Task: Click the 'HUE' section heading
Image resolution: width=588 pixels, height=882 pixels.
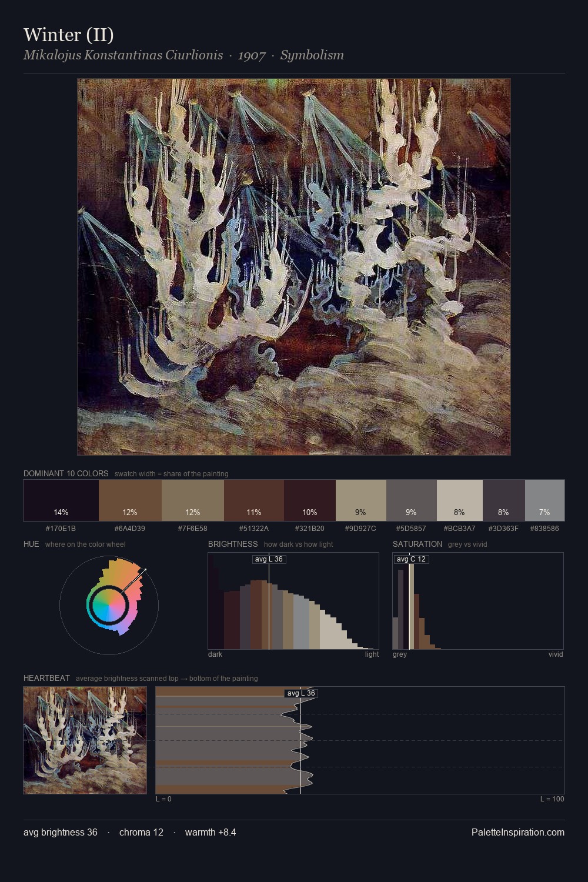Action: click(x=31, y=544)
